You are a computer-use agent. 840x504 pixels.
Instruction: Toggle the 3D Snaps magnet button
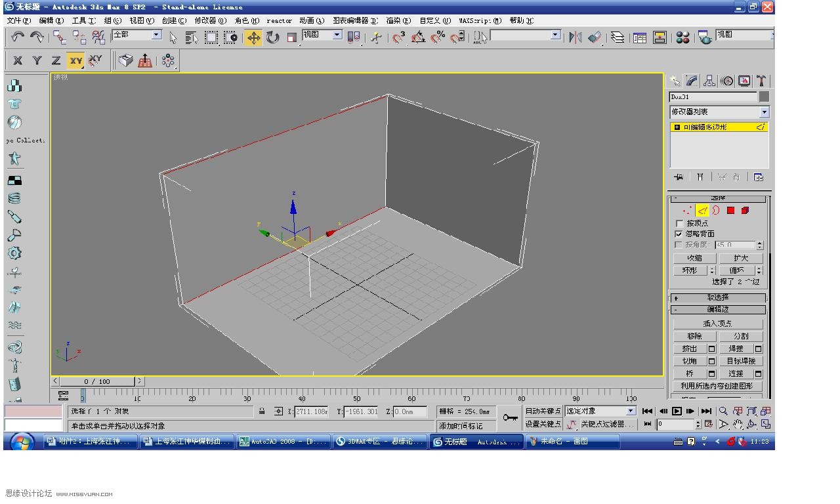pyautogui.click(x=399, y=37)
